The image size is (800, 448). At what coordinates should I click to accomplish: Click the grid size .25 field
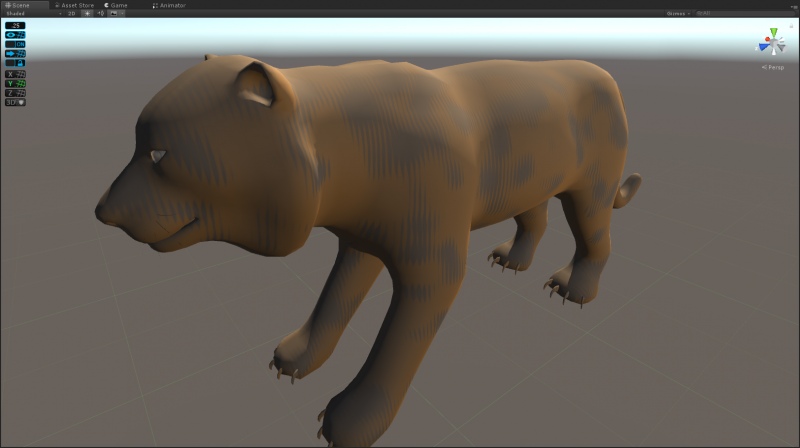click(15, 25)
